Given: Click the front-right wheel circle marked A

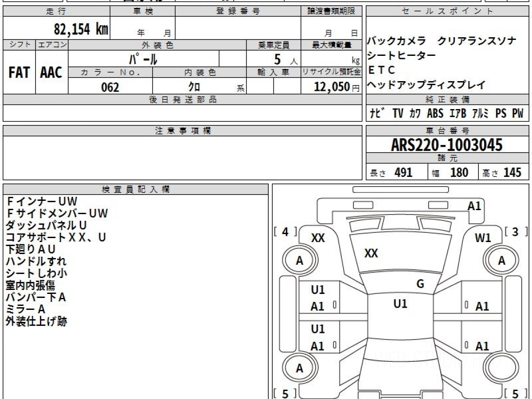Looking at the screenshot, I should tap(501, 261).
